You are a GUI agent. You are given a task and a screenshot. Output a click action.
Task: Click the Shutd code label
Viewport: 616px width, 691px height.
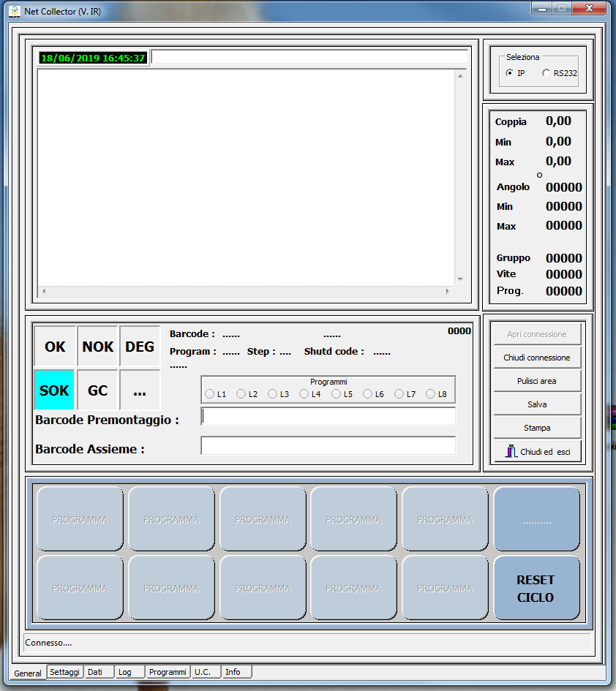(334, 351)
